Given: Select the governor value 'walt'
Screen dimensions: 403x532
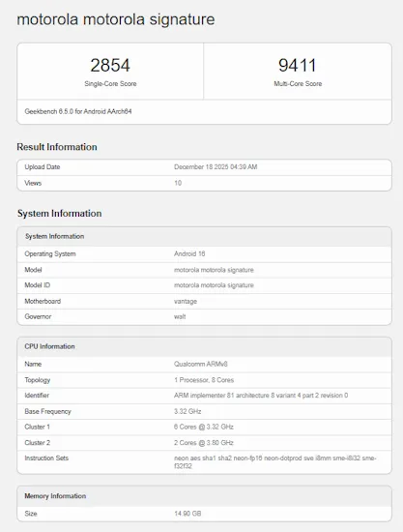Looking at the screenshot, I should (180, 316).
